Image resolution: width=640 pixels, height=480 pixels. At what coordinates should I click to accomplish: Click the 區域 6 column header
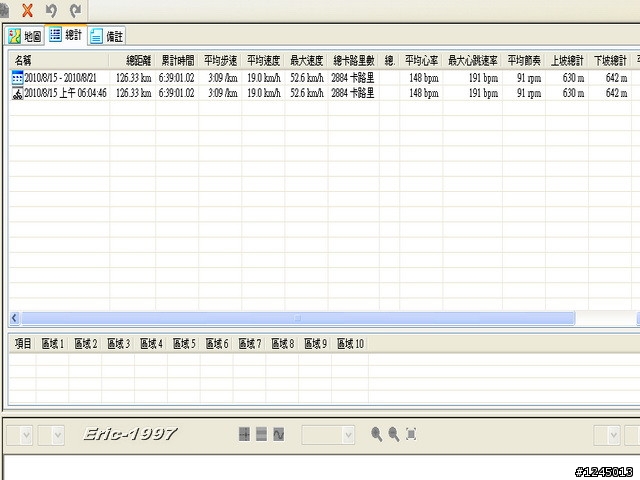click(217, 344)
